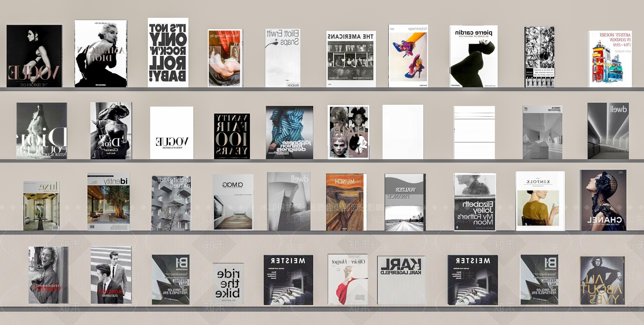Click the book with colorful high-heel shoes
Image resolution: width=644 pixels, height=325 pixels.
pyautogui.click(x=408, y=56)
